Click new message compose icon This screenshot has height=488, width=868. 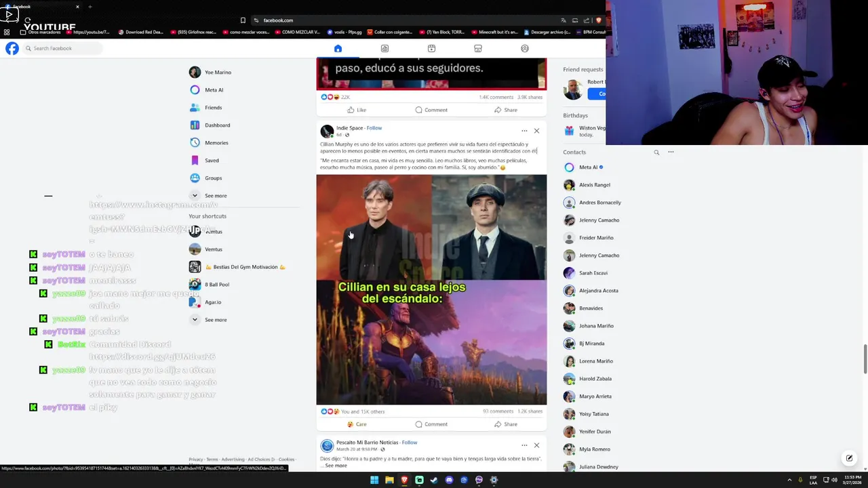point(849,458)
